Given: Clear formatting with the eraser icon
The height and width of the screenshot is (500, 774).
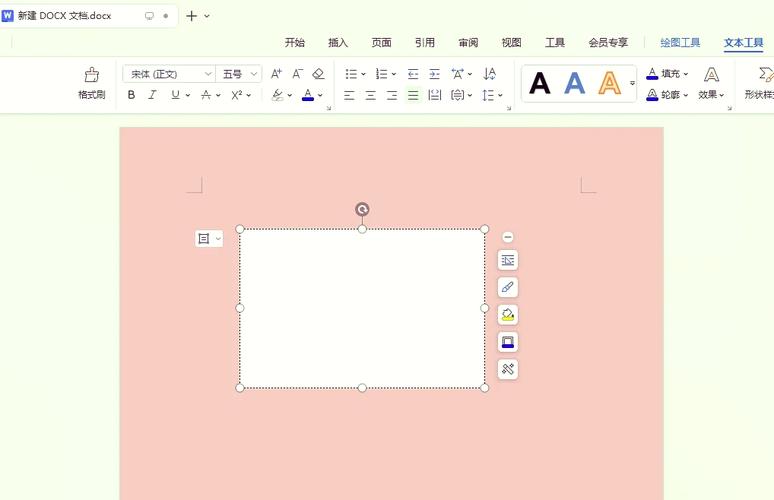Looking at the screenshot, I should [x=318, y=74].
